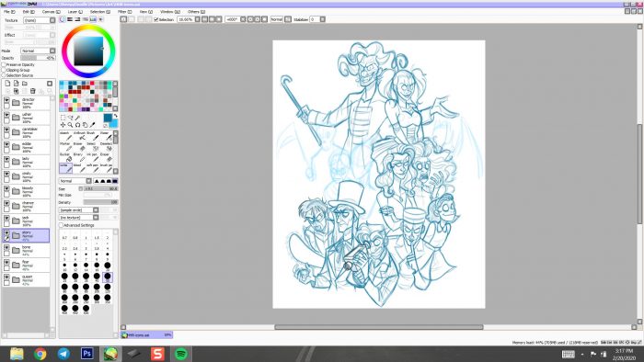This screenshot has height=362, width=644.
Task: Open the layer Mode dropdown
Action: (38, 51)
